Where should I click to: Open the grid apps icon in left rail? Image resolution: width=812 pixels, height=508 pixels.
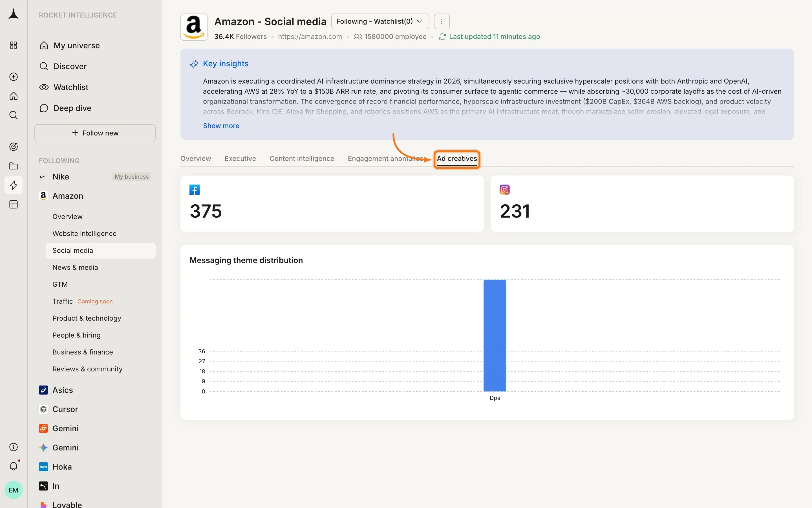14,45
